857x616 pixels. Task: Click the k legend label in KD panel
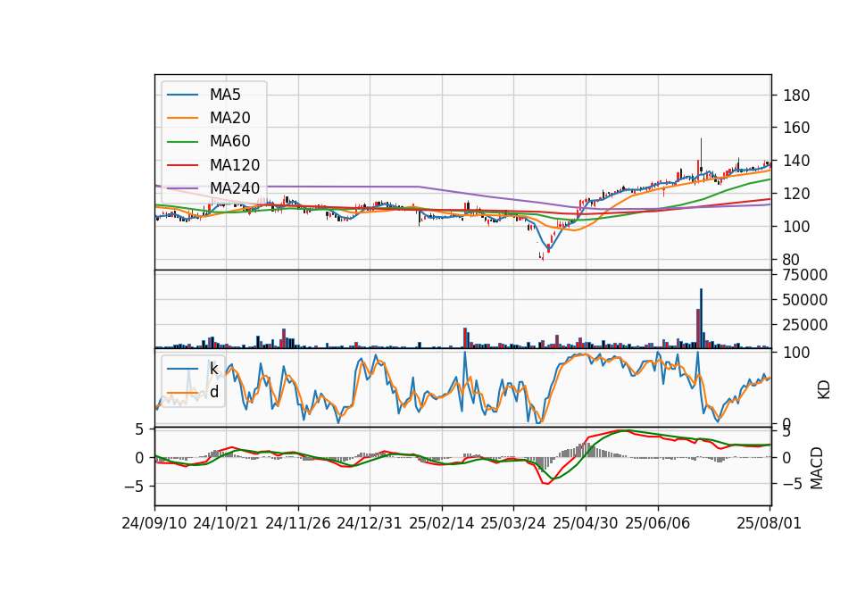click(x=213, y=369)
